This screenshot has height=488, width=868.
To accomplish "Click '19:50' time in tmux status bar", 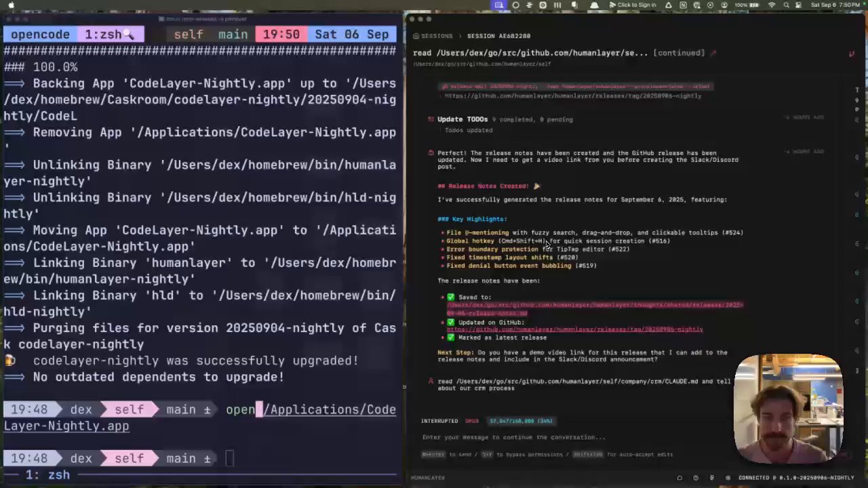I will tap(281, 35).
